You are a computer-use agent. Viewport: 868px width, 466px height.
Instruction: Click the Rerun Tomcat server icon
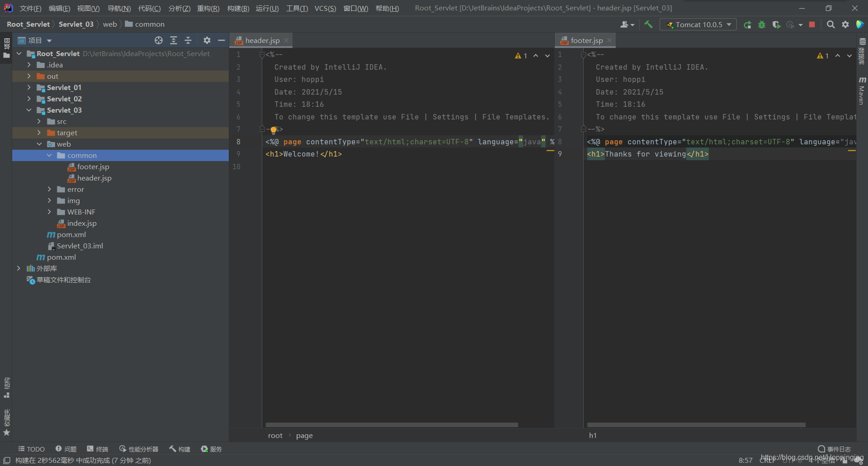tap(748, 24)
